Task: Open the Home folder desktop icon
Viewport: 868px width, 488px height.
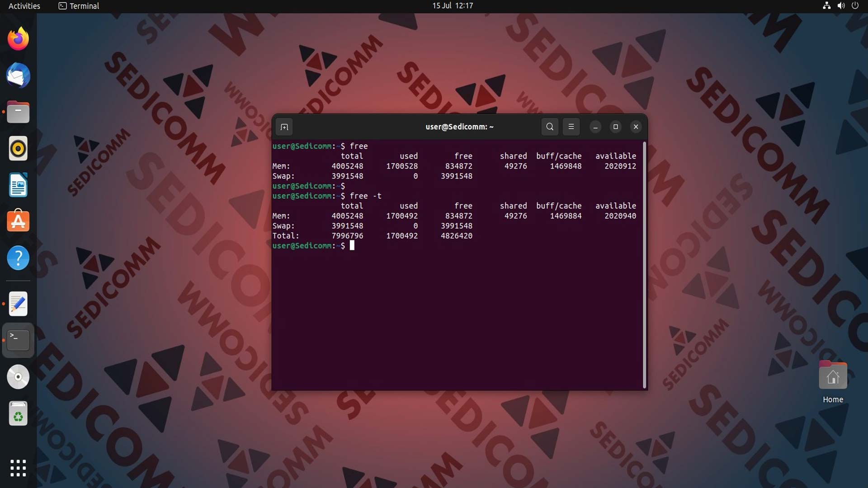Action: click(x=833, y=382)
